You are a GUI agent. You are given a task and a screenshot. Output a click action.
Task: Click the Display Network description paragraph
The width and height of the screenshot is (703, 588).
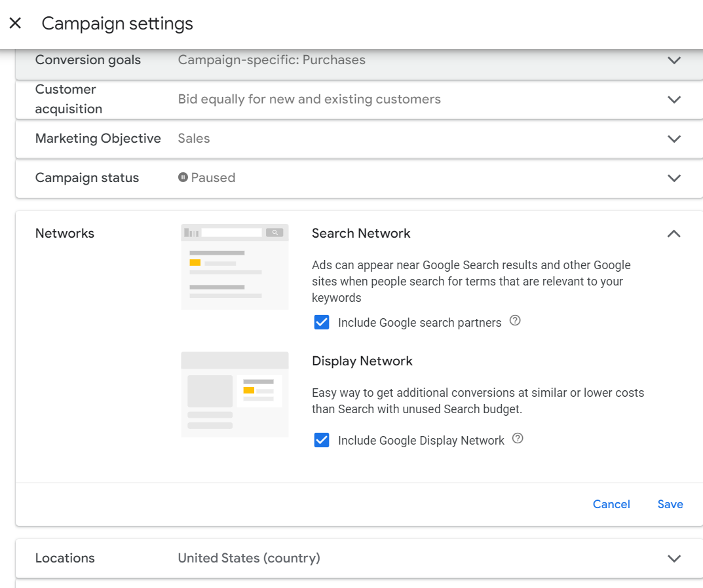pyautogui.click(x=478, y=401)
